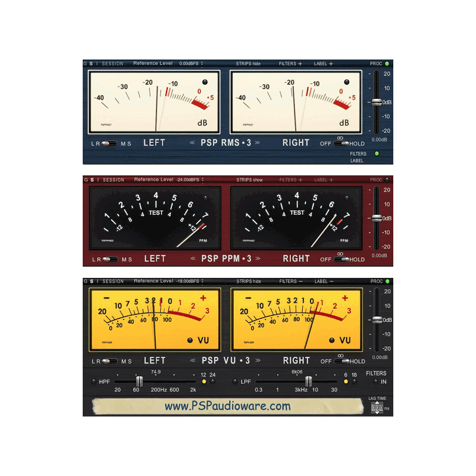Reset the peak LED on PPM right meter

click(347, 198)
